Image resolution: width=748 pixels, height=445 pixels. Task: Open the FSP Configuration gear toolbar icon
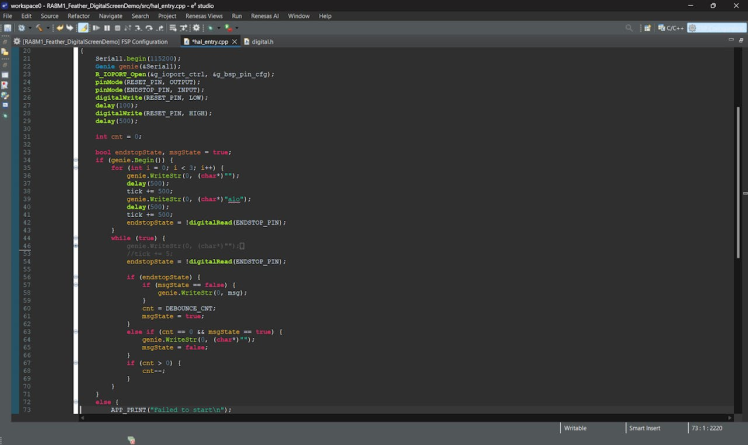tap(197, 28)
